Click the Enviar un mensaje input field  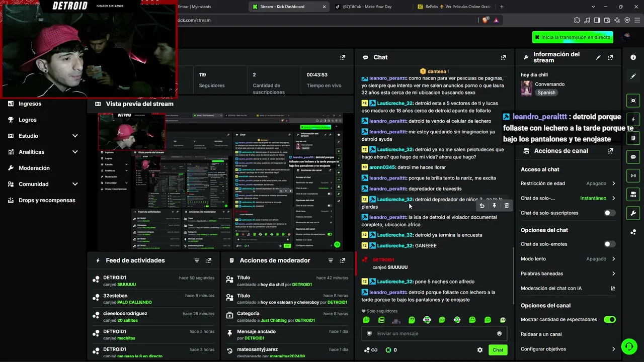point(434,333)
